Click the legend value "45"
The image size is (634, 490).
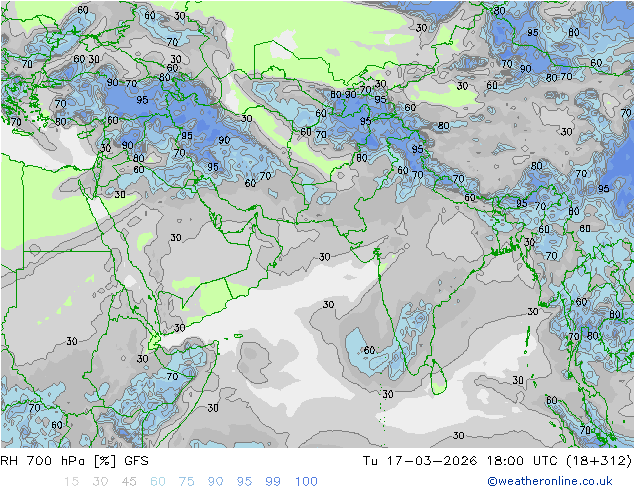pos(129,482)
